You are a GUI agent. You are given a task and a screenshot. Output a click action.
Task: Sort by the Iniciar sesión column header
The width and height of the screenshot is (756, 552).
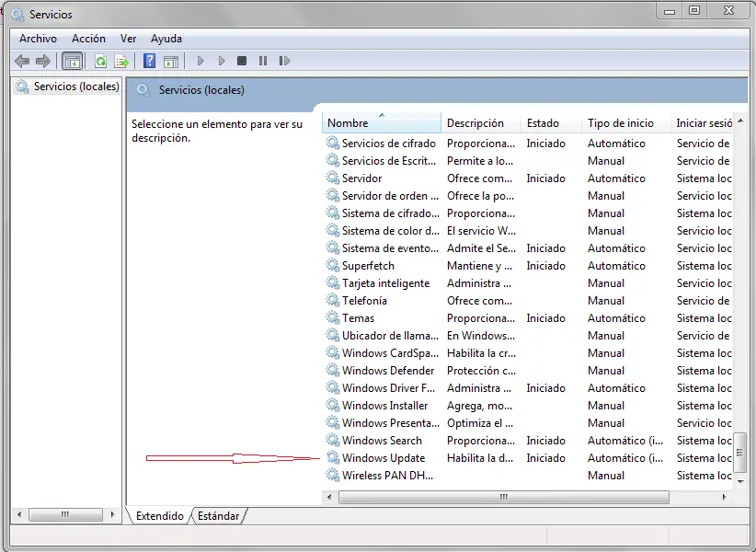click(702, 123)
